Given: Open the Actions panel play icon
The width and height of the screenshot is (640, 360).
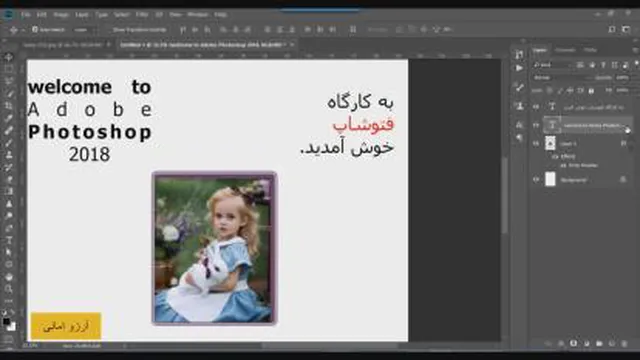Looking at the screenshot, I should (x=519, y=68).
